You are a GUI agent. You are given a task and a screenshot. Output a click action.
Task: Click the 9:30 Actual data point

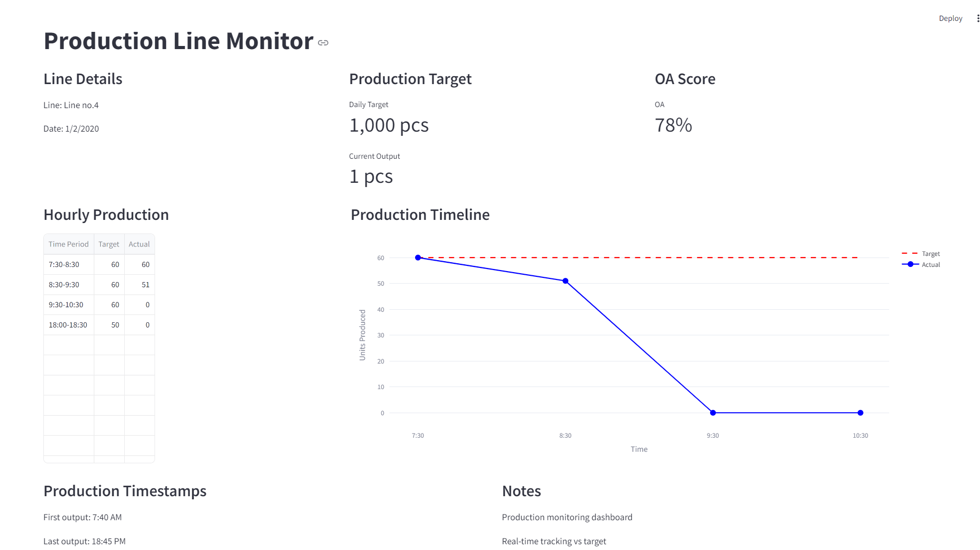point(713,413)
